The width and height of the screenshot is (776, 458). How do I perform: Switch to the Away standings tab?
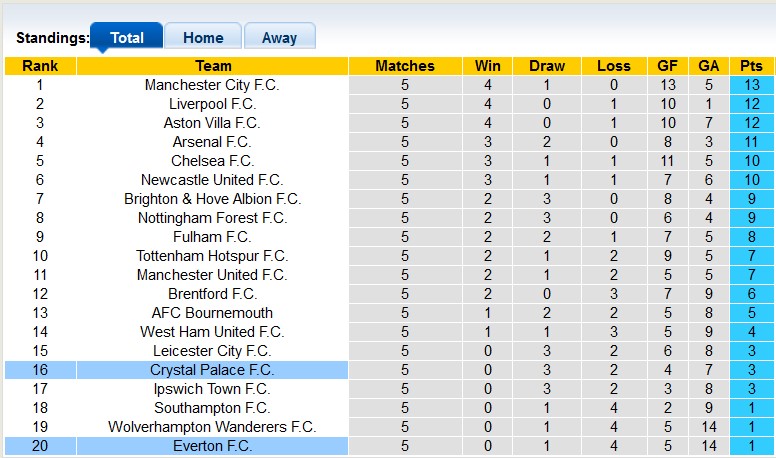(279, 38)
